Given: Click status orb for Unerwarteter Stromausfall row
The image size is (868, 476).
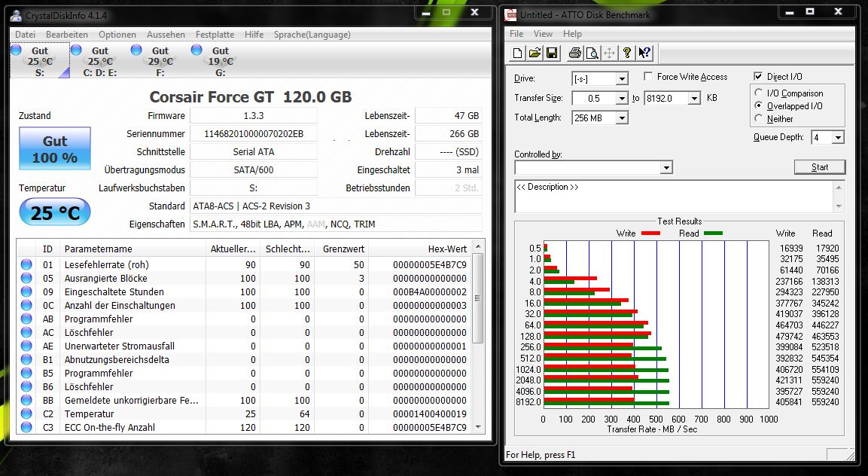Looking at the screenshot, I should pyautogui.click(x=26, y=346).
